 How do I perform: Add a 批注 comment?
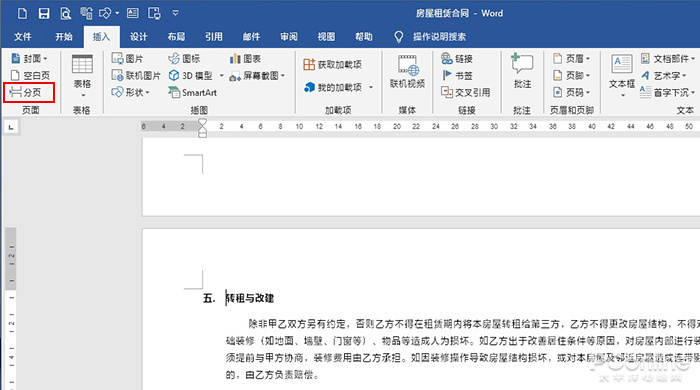click(x=522, y=71)
